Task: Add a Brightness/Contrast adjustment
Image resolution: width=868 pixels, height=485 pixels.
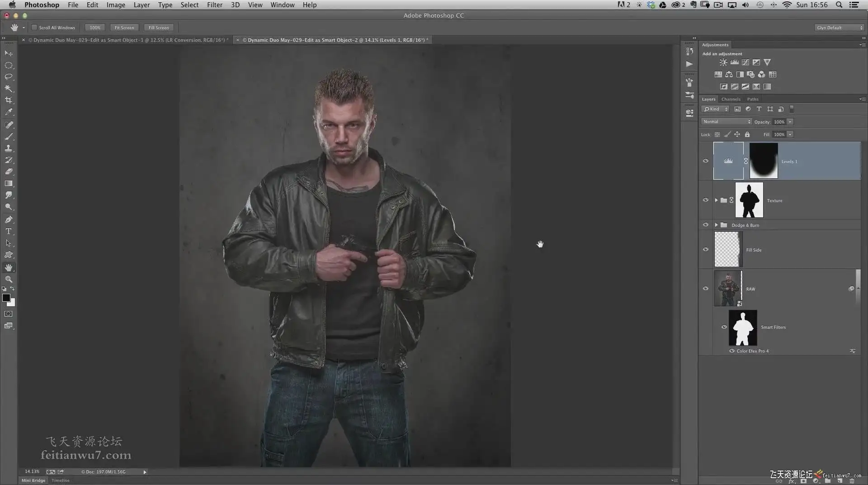Action: pos(723,62)
